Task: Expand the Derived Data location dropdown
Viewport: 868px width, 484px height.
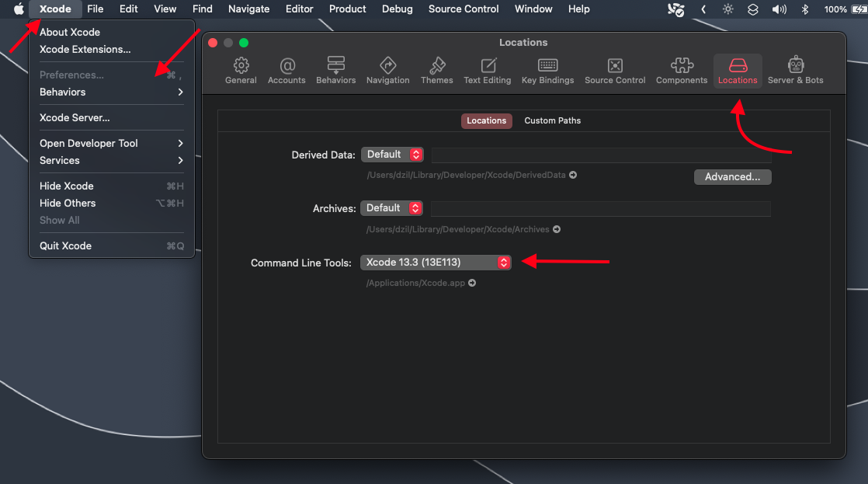Action: pyautogui.click(x=392, y=155)
